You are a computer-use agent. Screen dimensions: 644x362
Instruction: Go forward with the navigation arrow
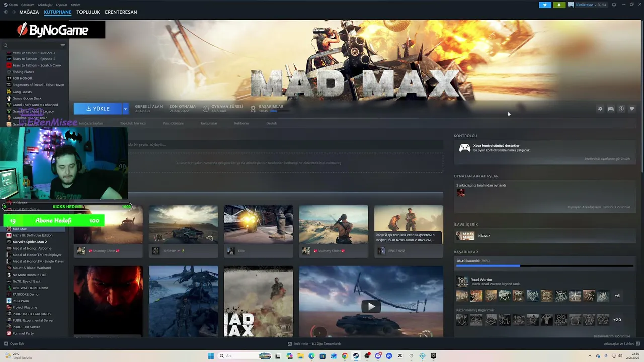tap(14, 12)
